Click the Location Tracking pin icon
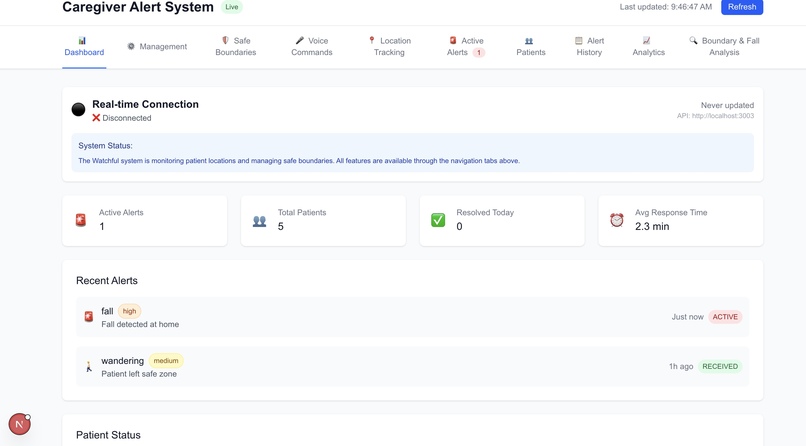 (x=372, y=40)
